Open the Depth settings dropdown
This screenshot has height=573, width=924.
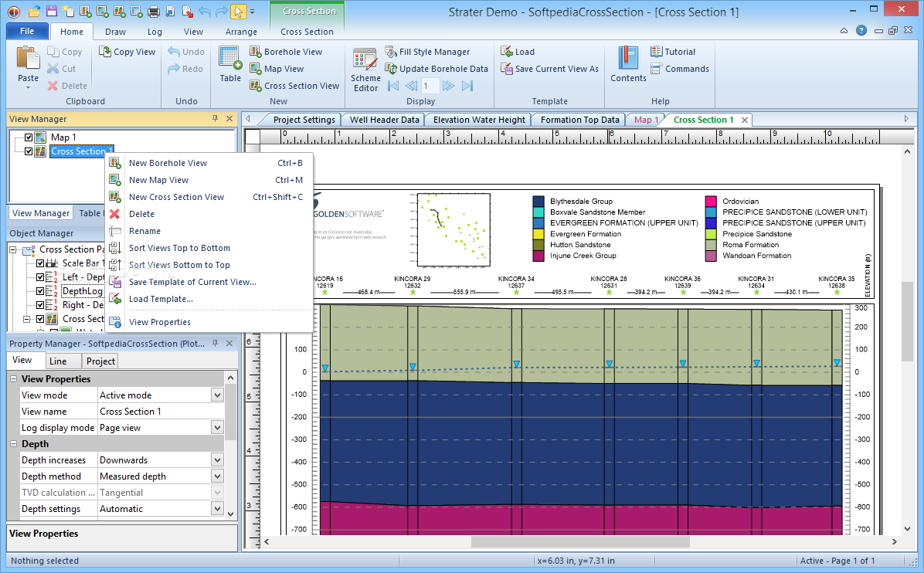(x=217, y=509)
